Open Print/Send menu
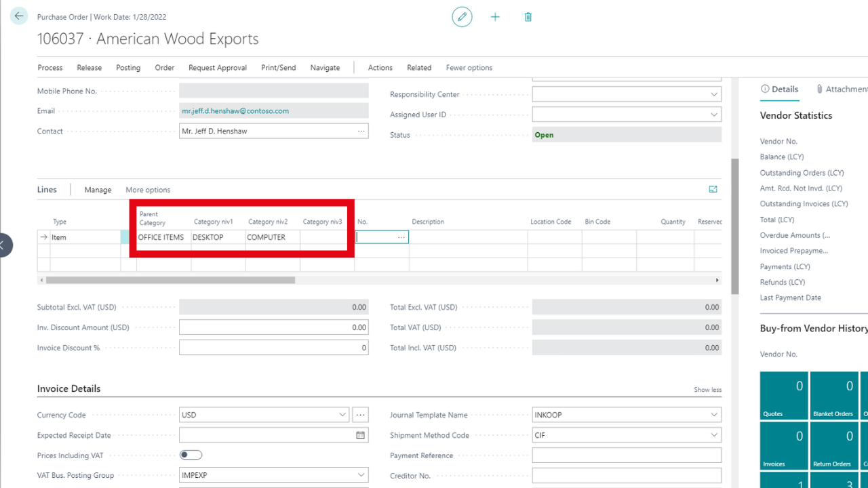The width and height of the screenshot is (868, 488). point(279,68)
